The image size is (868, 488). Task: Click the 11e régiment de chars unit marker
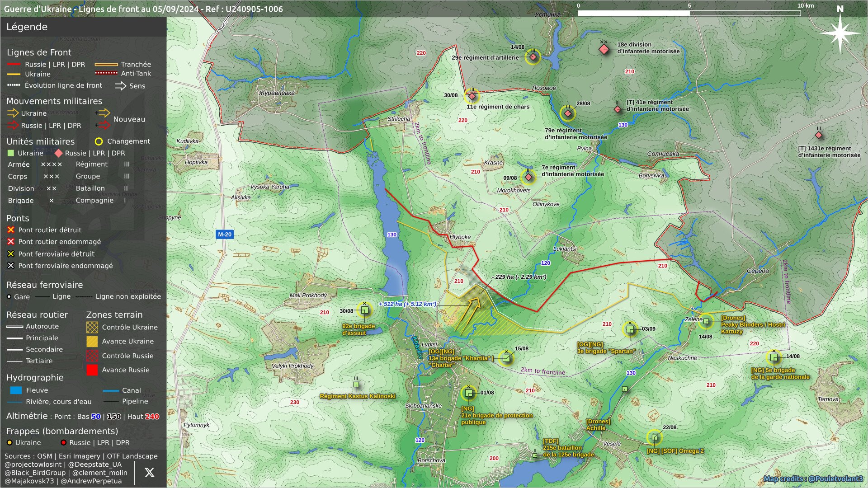pos(472,96)
